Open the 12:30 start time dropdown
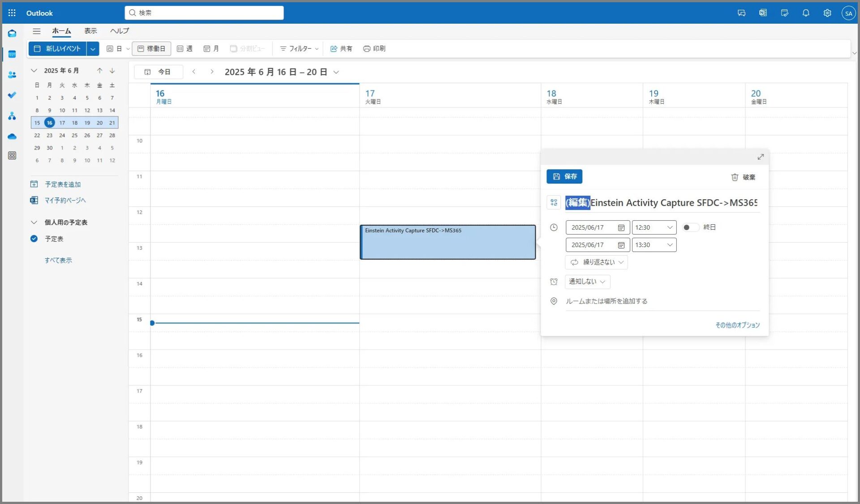This screenshot has height=504, width=860. pyautogui.click(x=654, y=227)
